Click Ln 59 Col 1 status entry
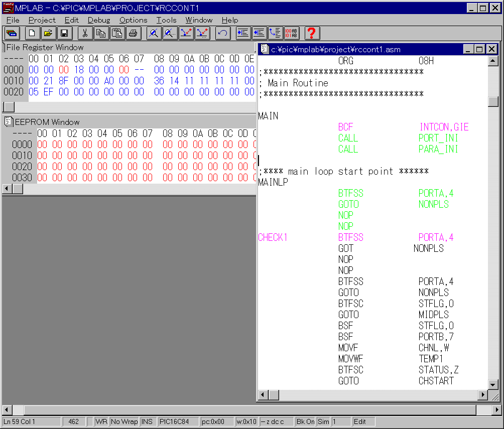 pyautogui.click(x=31, y=421)
